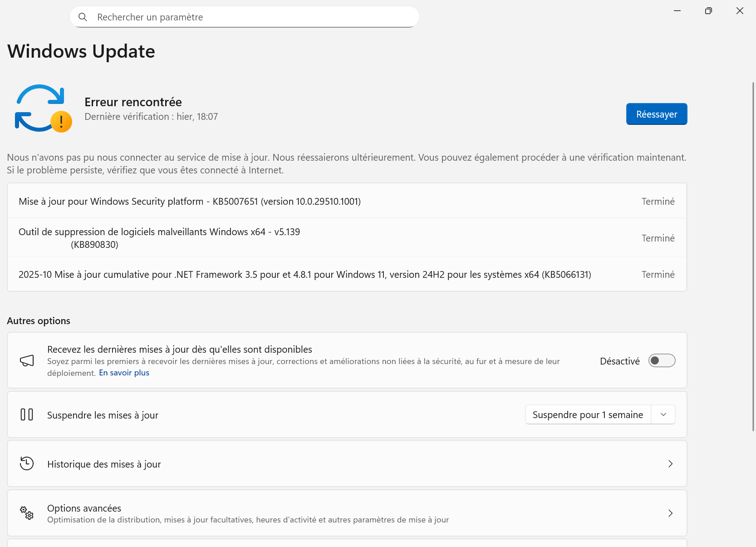The width and height of the screenshot is (756, 547).
Task: Restore down the Settings window
Action: click(708, 10)
